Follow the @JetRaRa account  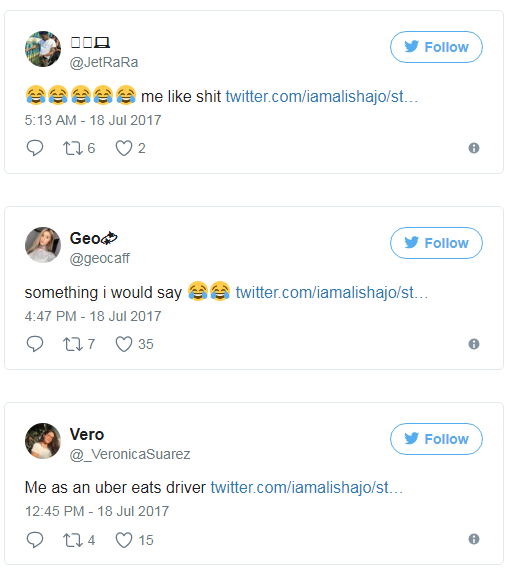[436, 47]
